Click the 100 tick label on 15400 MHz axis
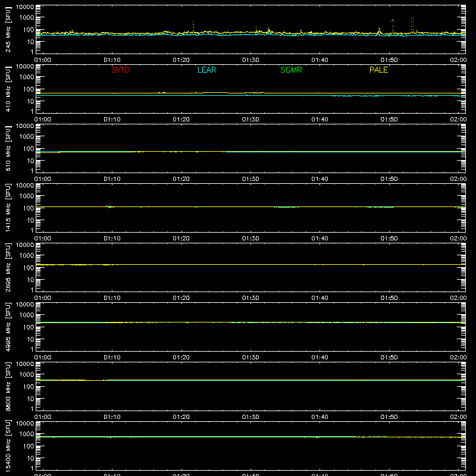The width and height of the screenshot is (476, 476). (x=29, y=446)
